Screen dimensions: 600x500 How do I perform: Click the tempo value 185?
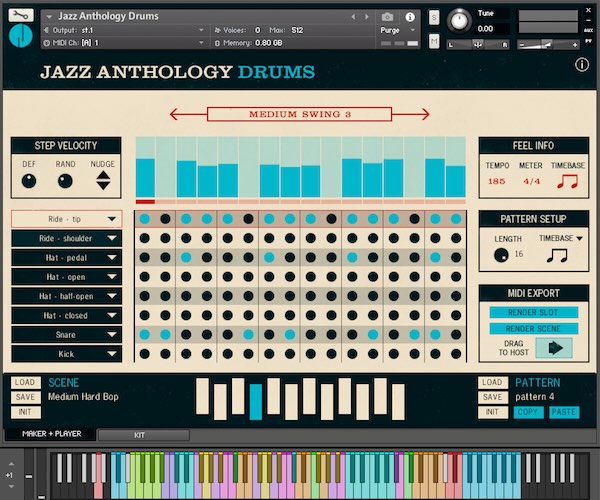pyautogui.click(x=497, y=181)
